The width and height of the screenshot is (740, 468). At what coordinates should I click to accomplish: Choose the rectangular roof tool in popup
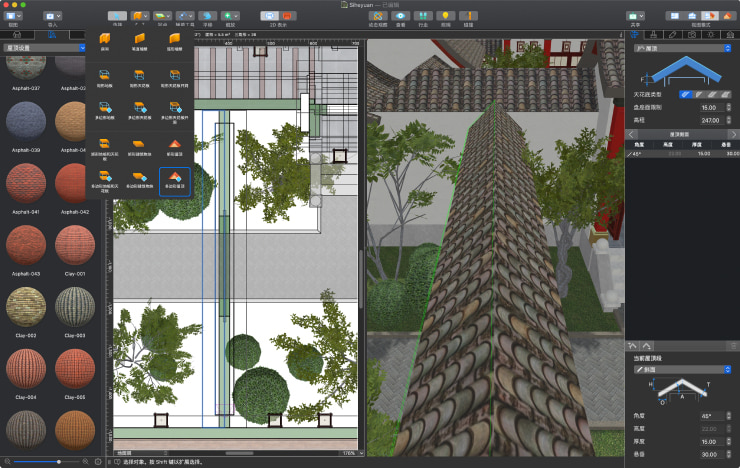[x=175, y=147]
